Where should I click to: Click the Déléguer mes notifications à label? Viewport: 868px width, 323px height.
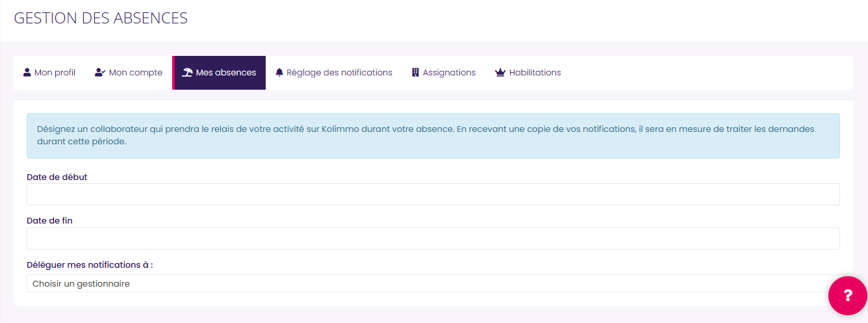90,265
